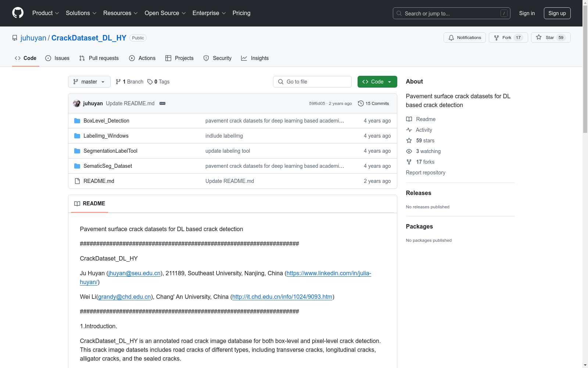The height and width of the screenshot is (368, 588).
Task: Click the Update README.md commit title by juhuyan
Action: tap(130, 103)
